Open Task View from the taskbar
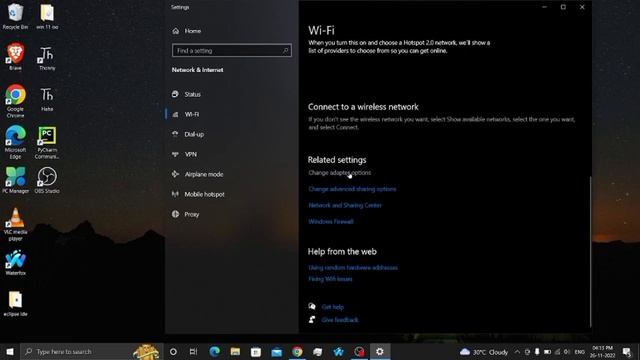This screenshot has height=360, width=640. coord(193,351)
